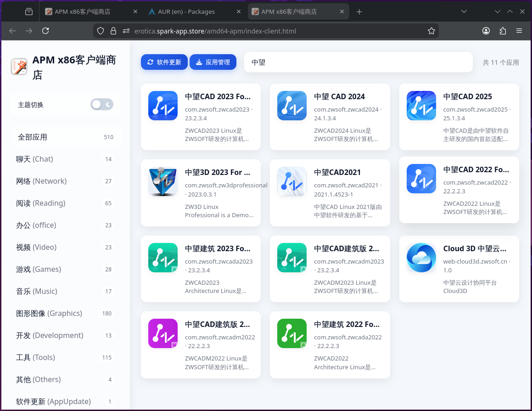Open the 中望CAD2021 title
Viewport: 532px width, 411px height.
pyautogui.click(x=337, y=172)
